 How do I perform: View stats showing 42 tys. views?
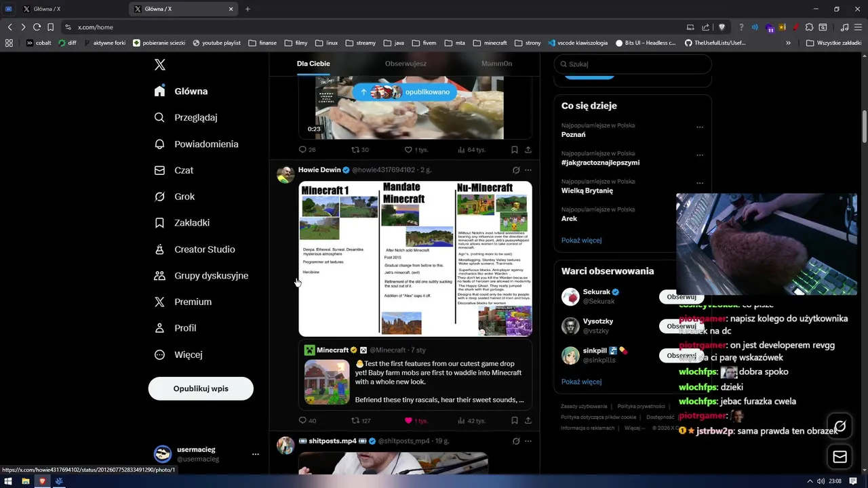click(471, 420)
